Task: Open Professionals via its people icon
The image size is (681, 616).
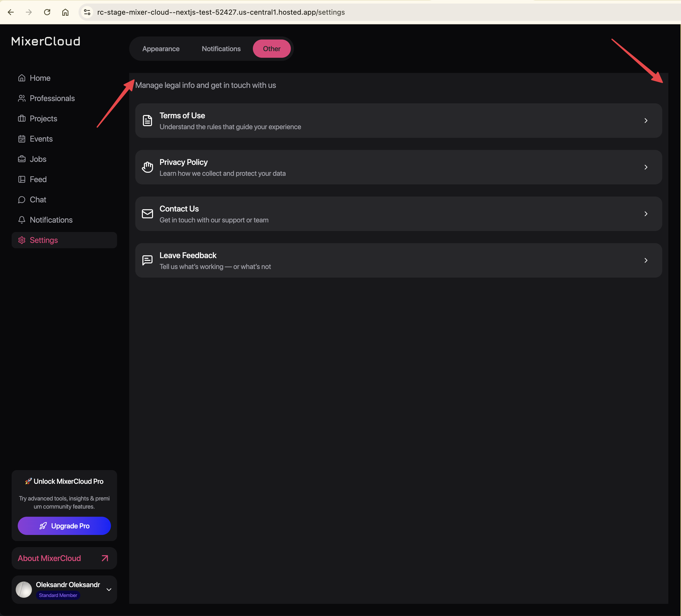Action: [x=22, y=98]
